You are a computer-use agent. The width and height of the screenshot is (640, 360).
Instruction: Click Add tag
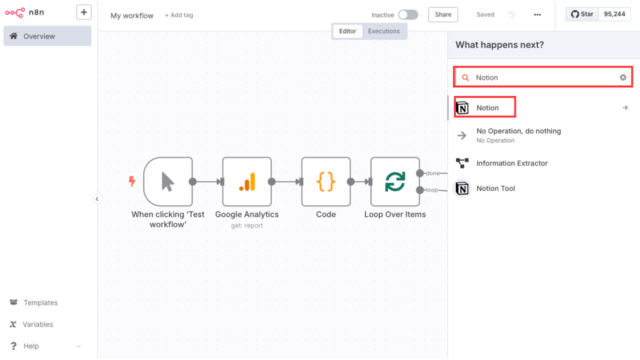[179, 15]
